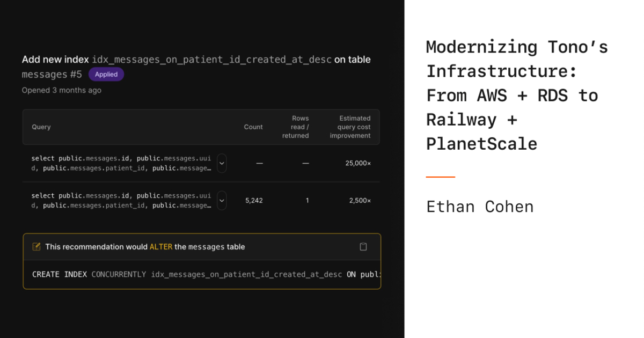Click the yellow ALTER keyword
The image size is (644, 338).
coord(161,247)
